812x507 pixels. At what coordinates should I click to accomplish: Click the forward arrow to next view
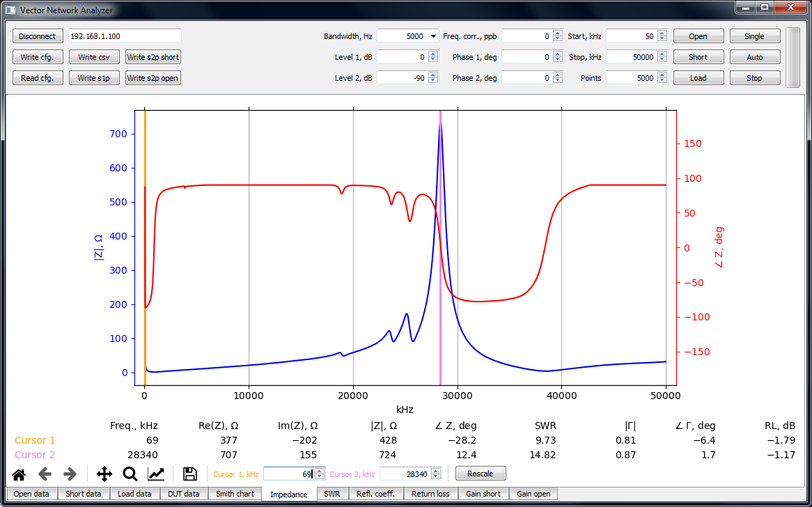click(x=70, y=474)
